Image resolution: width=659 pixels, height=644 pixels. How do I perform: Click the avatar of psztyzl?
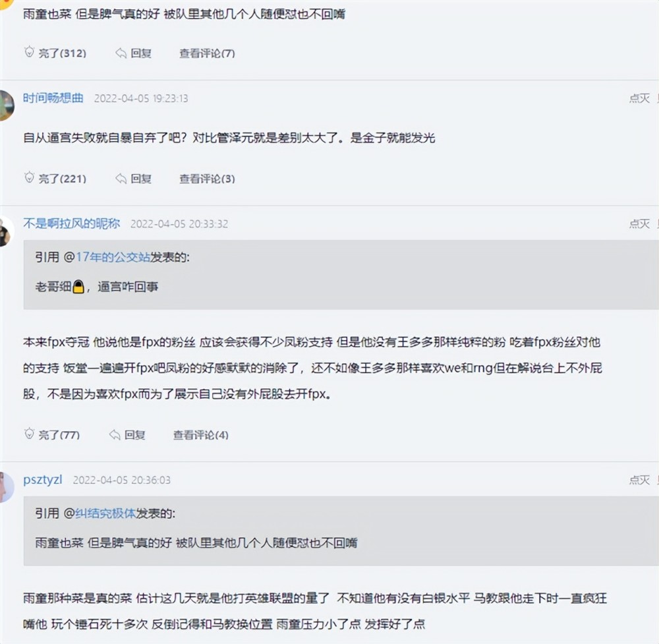point(5,487)
